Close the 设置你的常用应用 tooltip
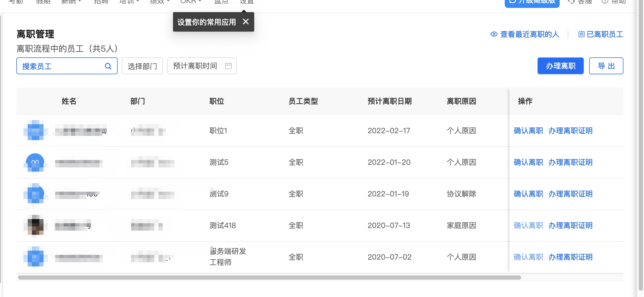 click(246, 22)
